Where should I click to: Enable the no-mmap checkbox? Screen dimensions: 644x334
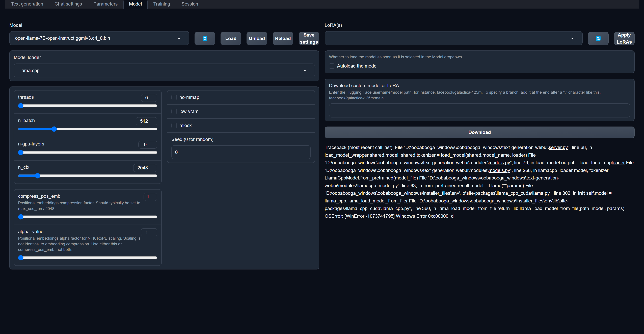point(174,97)
